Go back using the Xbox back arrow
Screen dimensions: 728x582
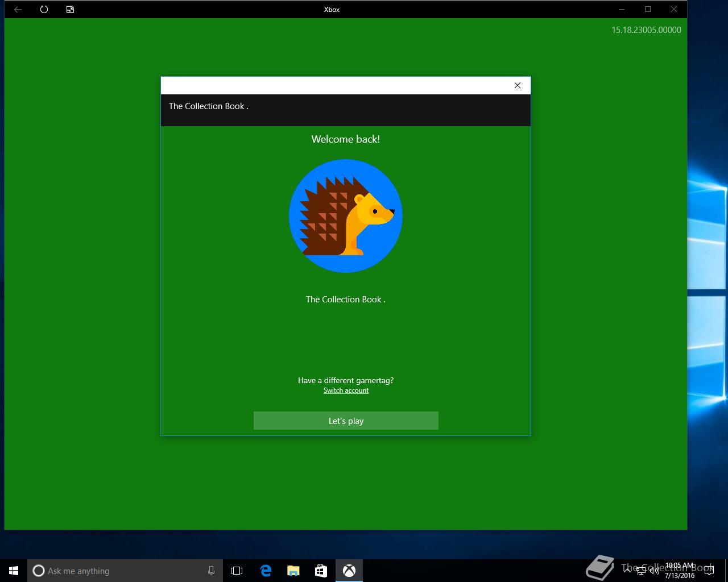[x=18, y=9]
